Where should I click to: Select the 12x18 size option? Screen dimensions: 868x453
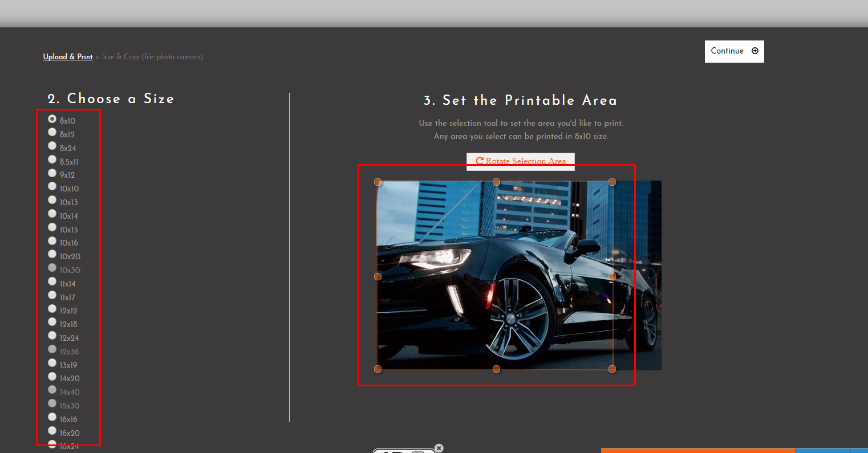tap(52, 323)
